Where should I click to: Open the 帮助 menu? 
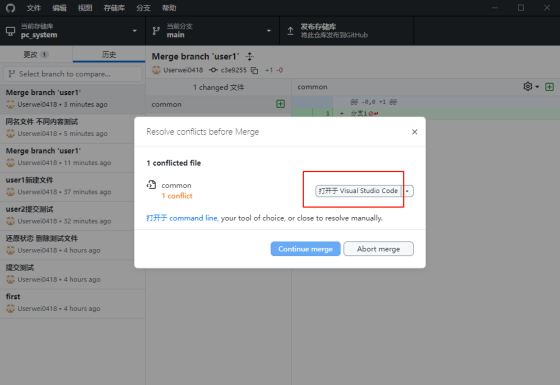click(169, 8)
